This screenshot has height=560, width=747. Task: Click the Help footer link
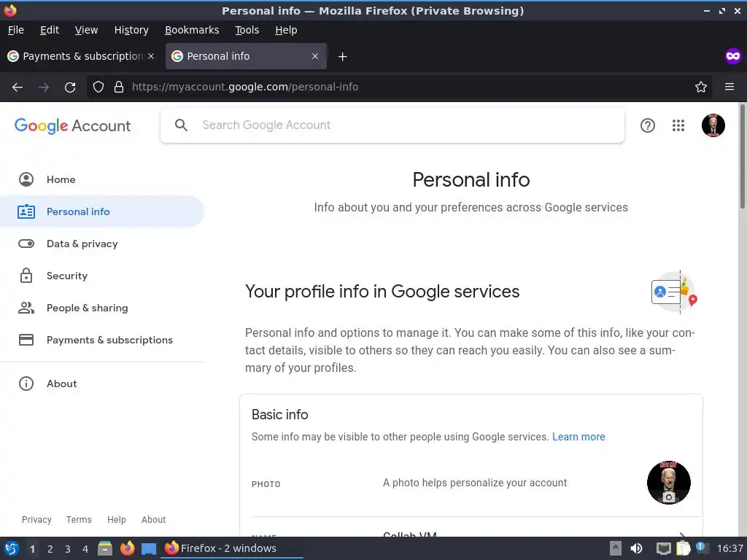[116, 519]
